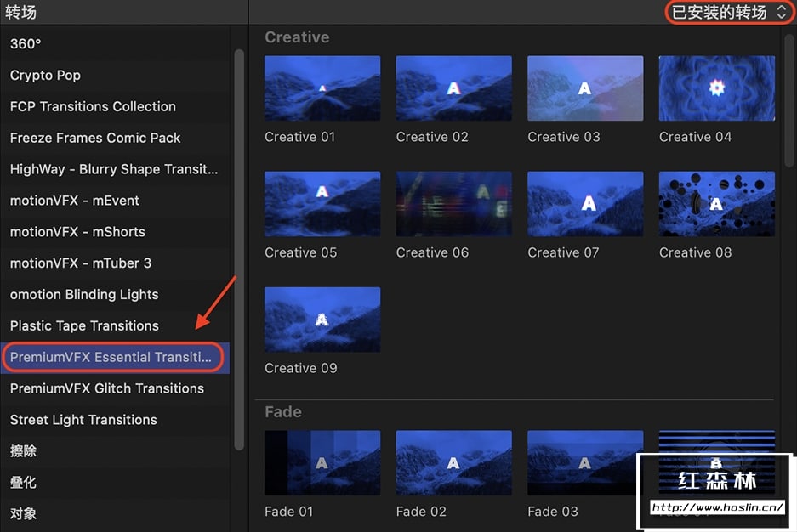Click the Fade section header

click(282, 411)
